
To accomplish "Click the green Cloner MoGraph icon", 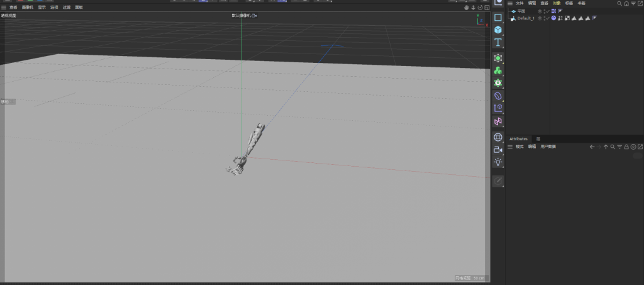I will pyautogui.click(x=498, y=70).
